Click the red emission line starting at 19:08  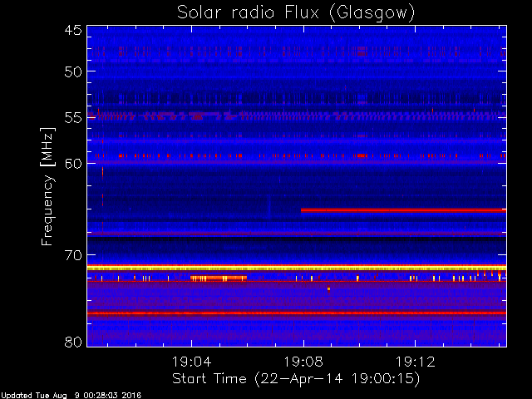click(x=403, y=210)
